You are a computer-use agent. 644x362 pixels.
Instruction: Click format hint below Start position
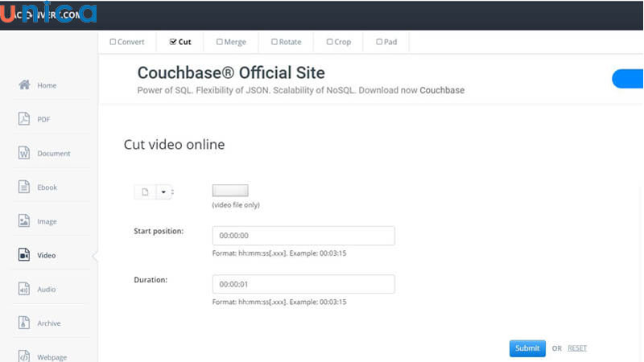click(x=279, y=253)
